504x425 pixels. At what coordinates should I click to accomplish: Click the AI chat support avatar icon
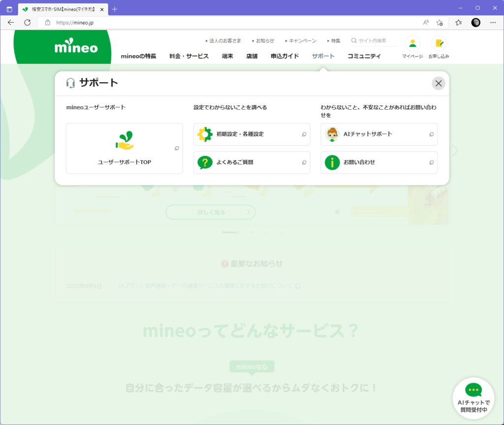(x=332, y=134)
